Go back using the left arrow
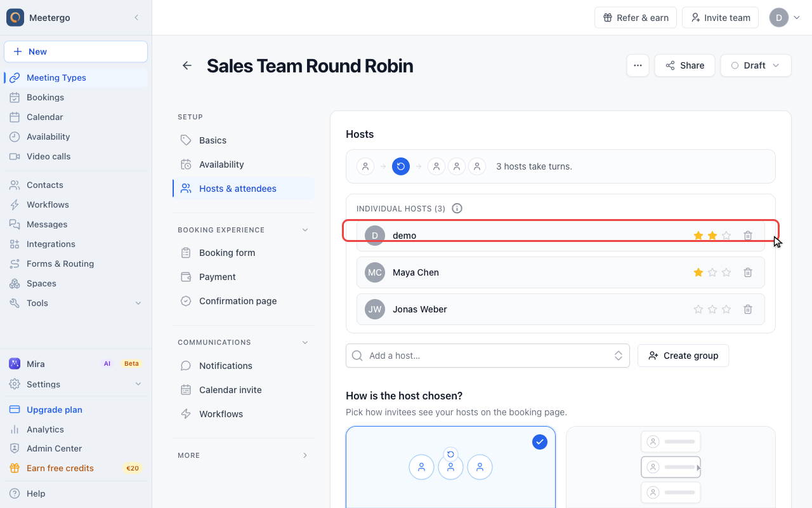This screenshot has height=508, width=812. click(x=187, y=65)
